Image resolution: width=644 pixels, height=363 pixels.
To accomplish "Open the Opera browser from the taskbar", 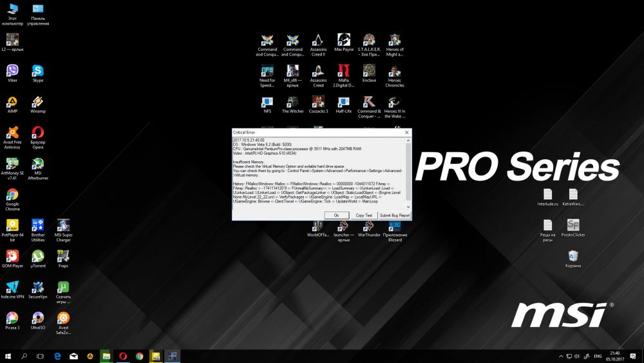I will point(123,356).
